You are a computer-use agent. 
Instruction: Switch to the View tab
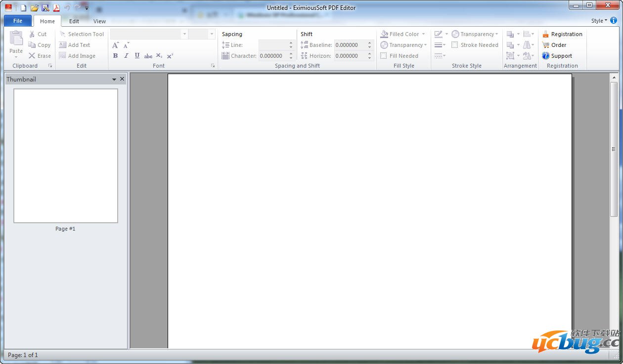tap(99, 21)
